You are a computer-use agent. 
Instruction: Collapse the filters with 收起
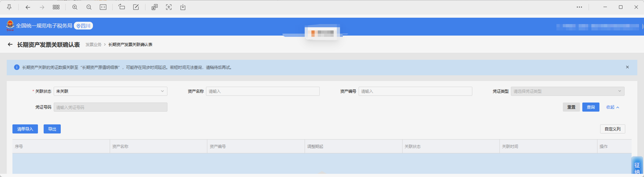point(613,107)
